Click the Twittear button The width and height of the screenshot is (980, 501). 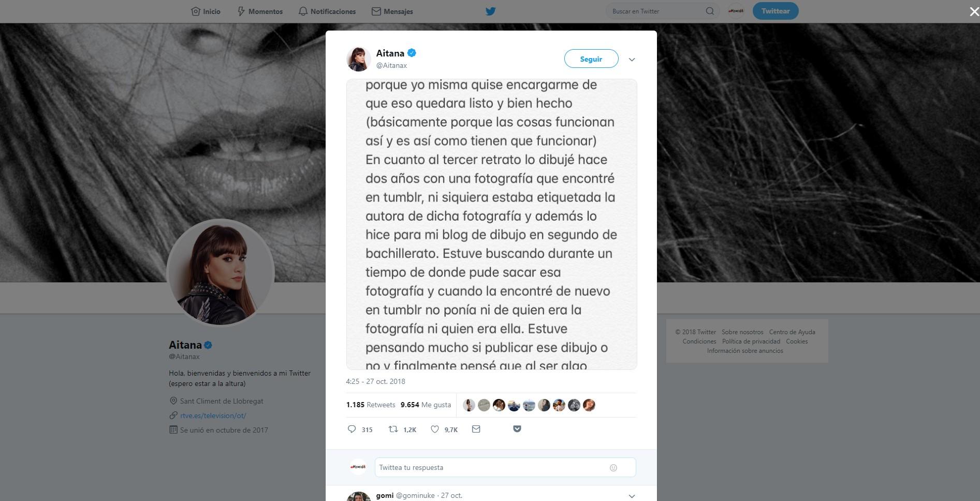776,11
